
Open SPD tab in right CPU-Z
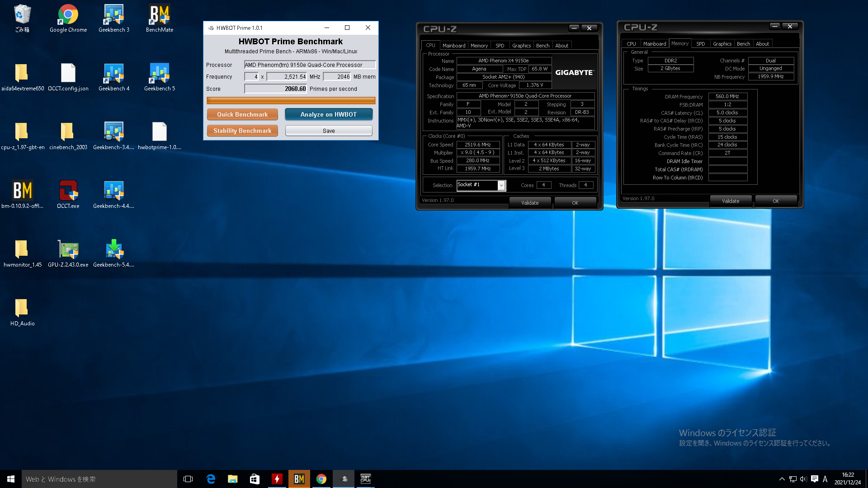coord(701,44)
